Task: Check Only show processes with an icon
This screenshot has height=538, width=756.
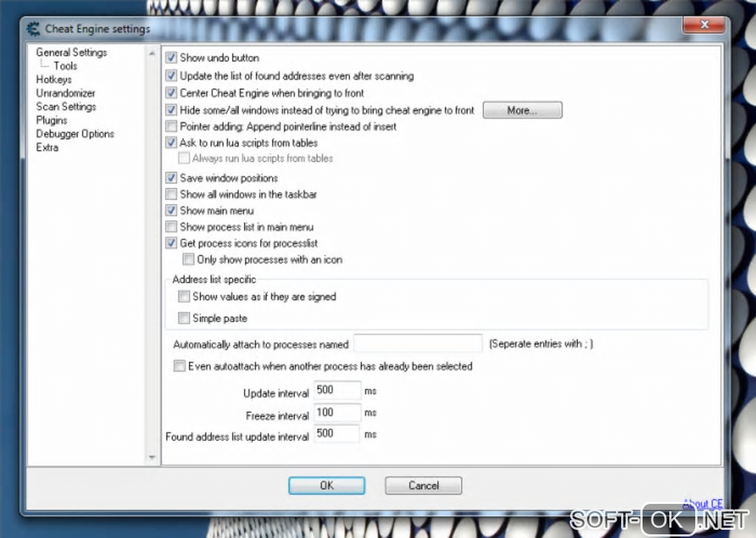Action: coord(188,259)
